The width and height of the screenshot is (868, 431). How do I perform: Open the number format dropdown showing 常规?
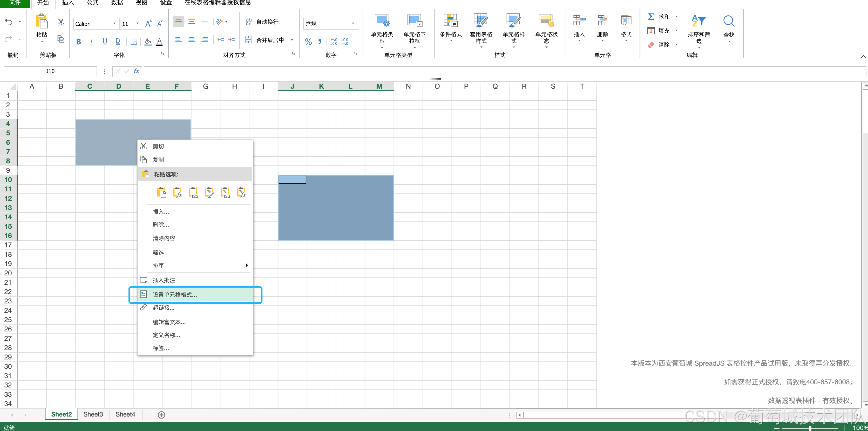[x=353, y=24]
